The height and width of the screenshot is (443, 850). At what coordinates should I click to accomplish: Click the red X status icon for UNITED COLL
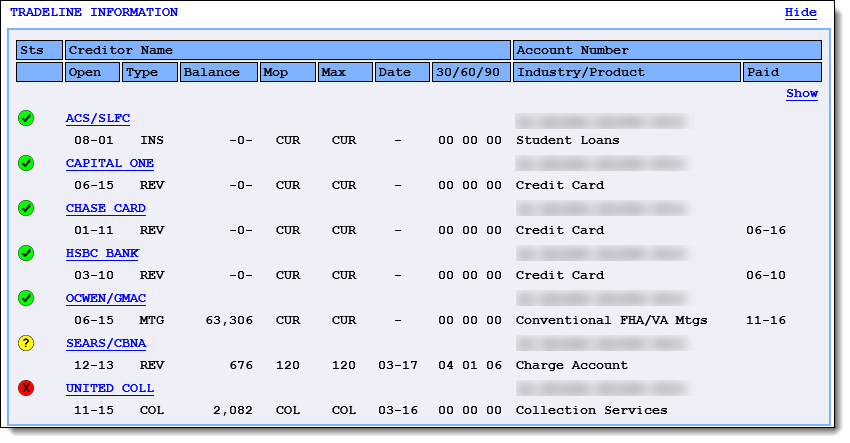point(26,388)
